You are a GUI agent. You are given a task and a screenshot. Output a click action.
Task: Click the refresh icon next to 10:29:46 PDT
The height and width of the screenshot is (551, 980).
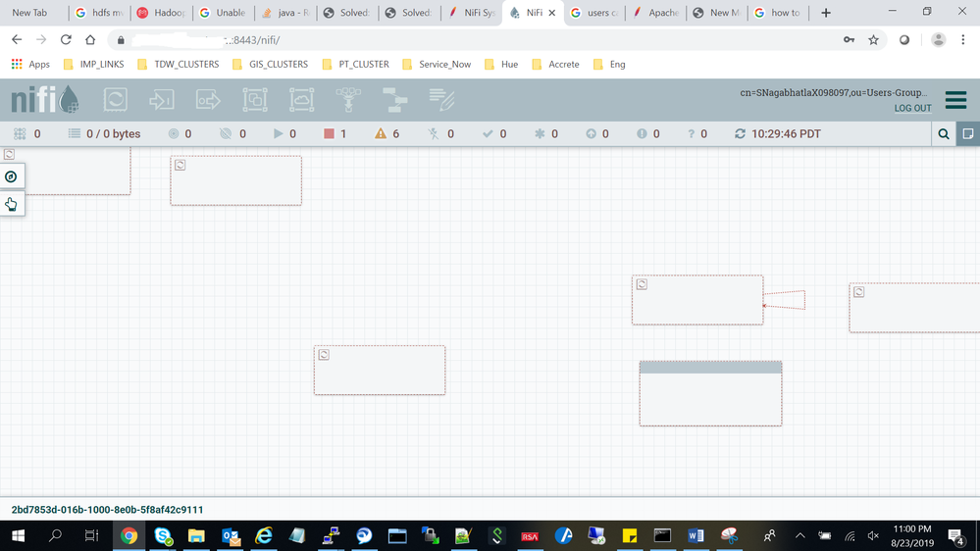[740, 133]
